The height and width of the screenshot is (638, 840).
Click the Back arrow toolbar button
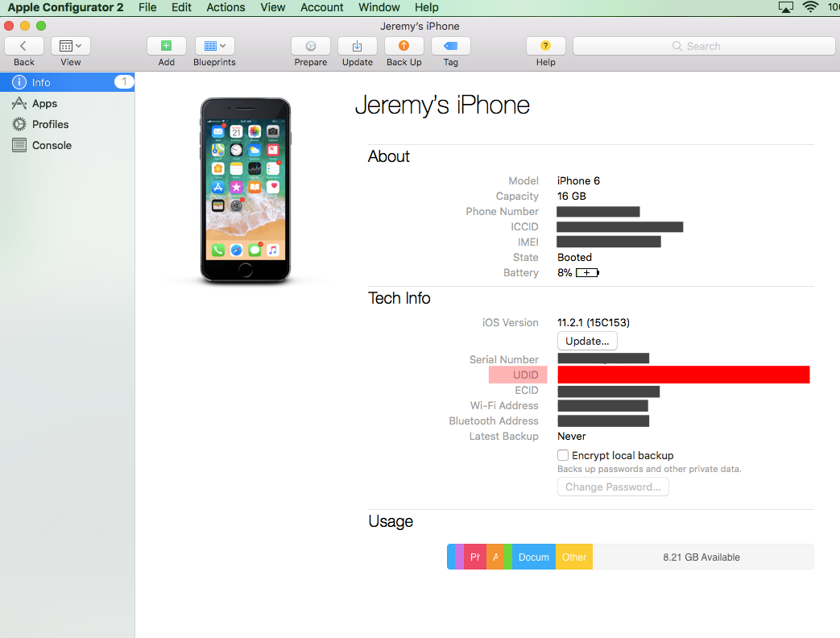tap(24, 46)
